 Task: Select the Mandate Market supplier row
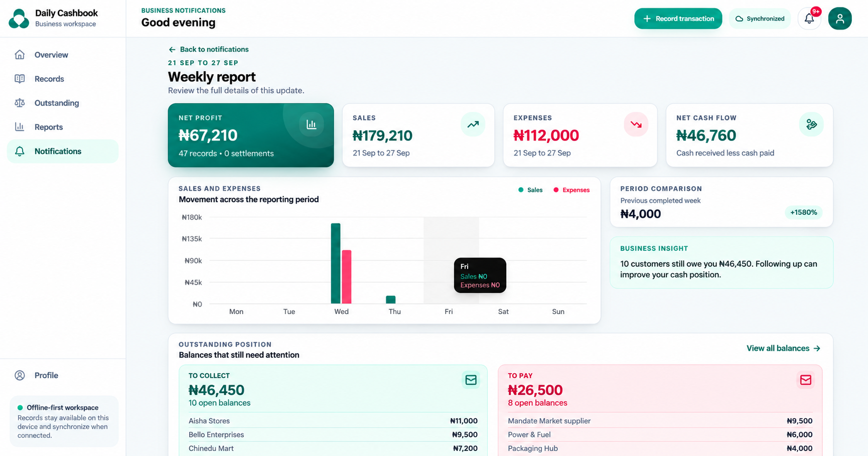660,421
